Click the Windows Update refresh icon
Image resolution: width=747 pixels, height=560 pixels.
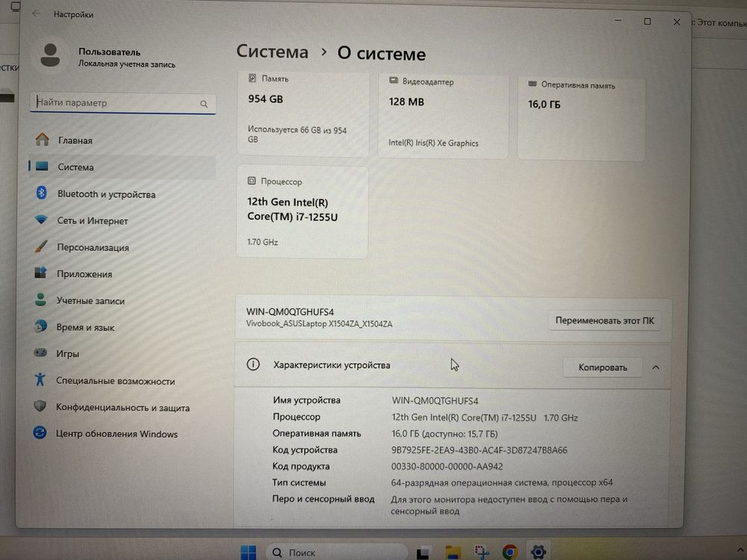[x=40, y=432]
